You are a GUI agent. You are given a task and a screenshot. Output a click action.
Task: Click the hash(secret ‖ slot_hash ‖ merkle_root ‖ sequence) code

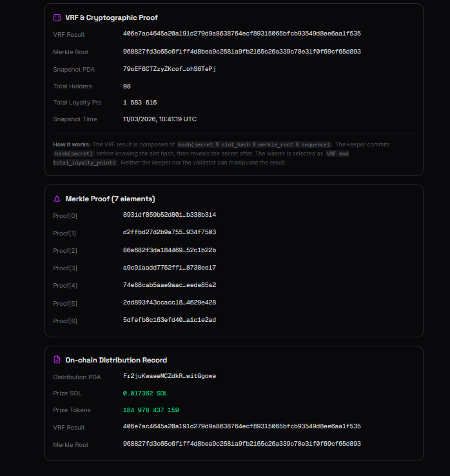click(254, 144)
